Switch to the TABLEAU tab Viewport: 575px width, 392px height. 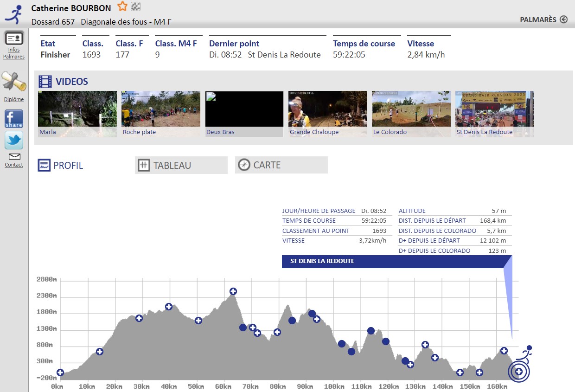[x=181, y=165]
